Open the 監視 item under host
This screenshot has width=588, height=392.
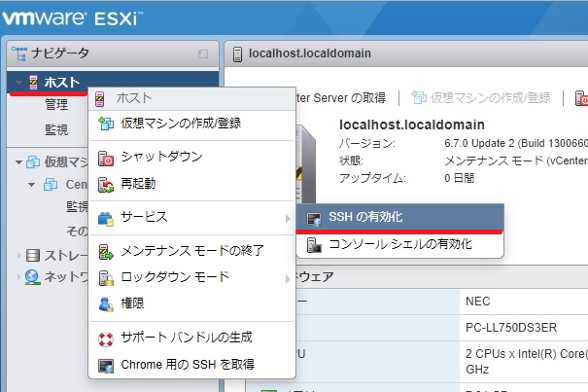point(56,130)
